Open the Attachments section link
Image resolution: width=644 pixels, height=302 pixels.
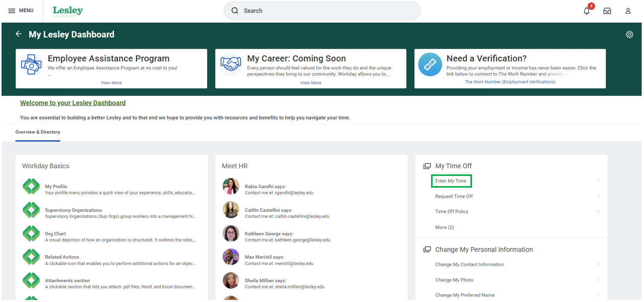click(x=68, y=281)
